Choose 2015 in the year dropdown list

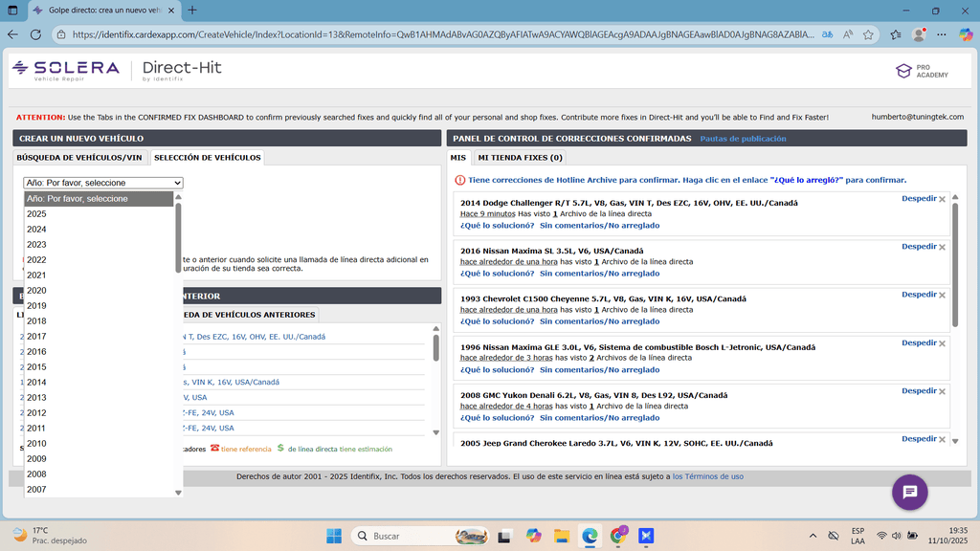tap(36, 367)
